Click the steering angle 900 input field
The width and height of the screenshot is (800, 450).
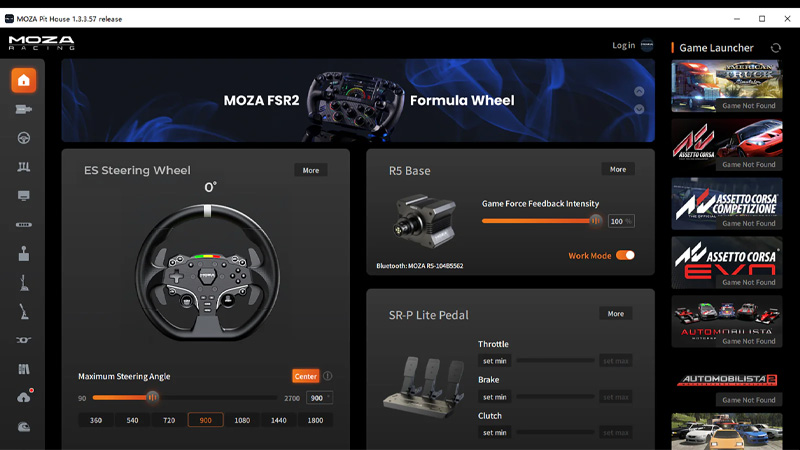click(x=319, y=398)
